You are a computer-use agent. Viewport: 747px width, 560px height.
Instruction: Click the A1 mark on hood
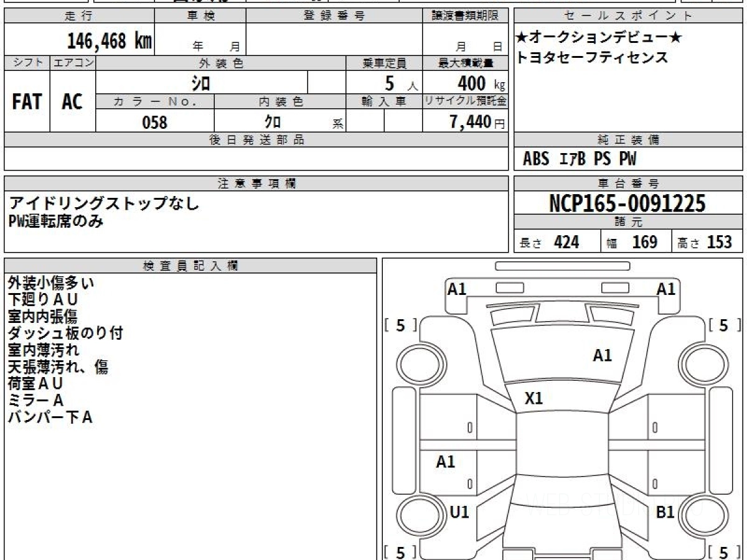click(602, 356)
